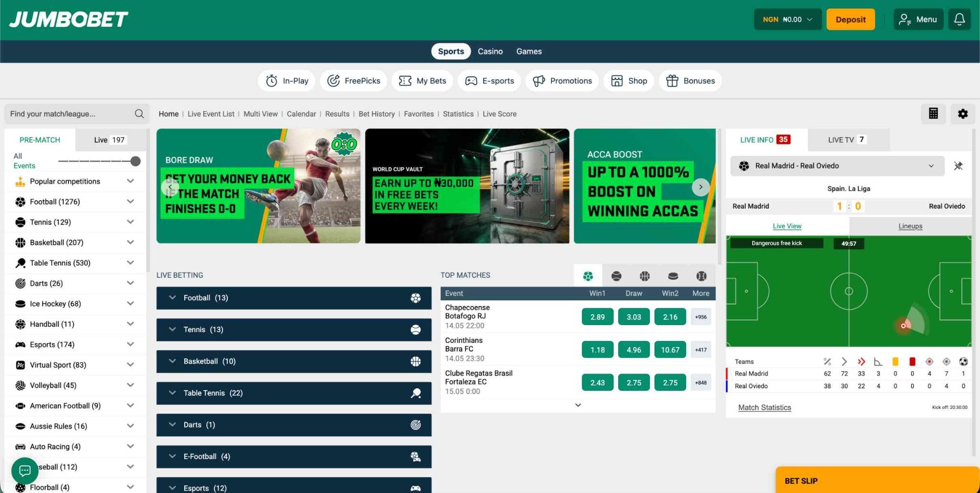Click the Find your match/league search field
Screen dimensions: 980x493
[77, 114]
